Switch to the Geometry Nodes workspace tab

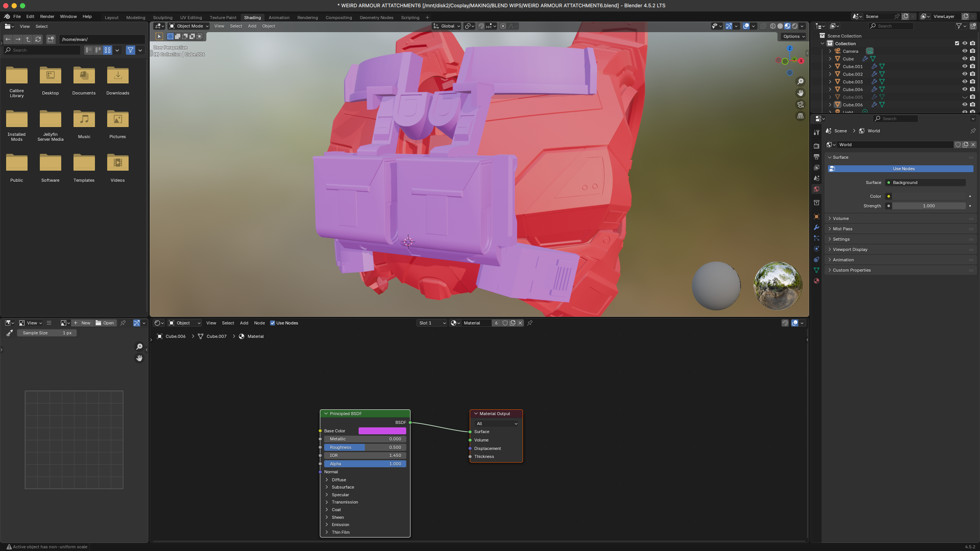tap(376, 18)
